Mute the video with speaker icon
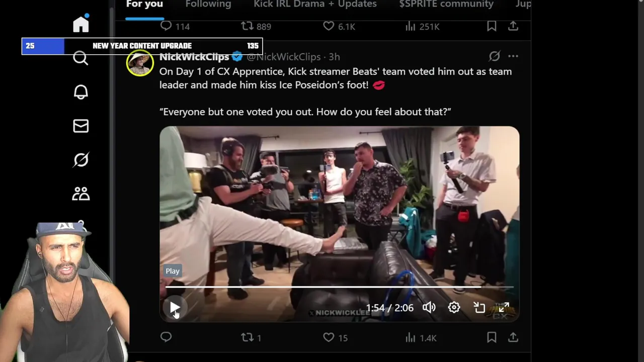Screen dimensions: 644x362 [x=429, y=307]
